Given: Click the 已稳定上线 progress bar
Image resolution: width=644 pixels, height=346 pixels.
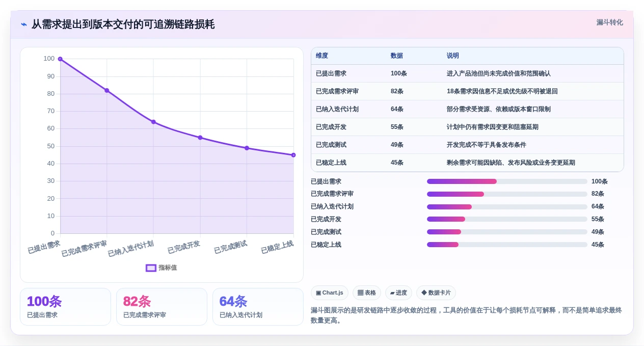Looking at the screenshot, I should (507, 245).
